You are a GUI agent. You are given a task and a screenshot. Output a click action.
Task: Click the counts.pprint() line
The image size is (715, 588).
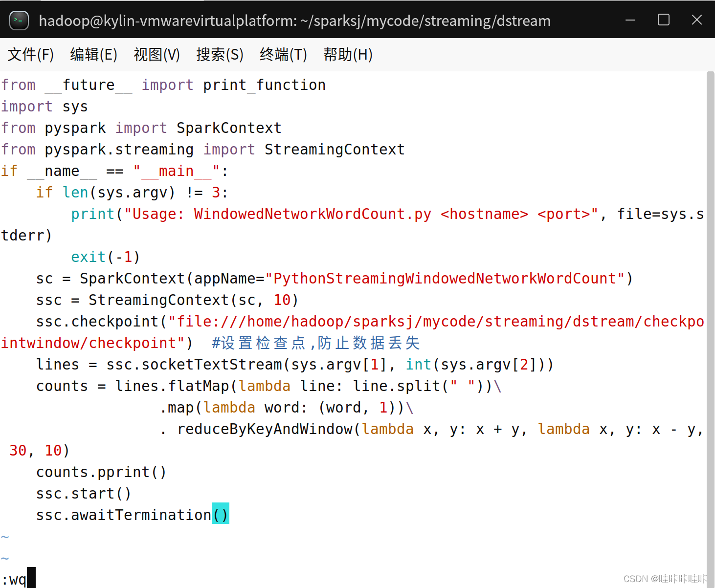pos(101,472)
